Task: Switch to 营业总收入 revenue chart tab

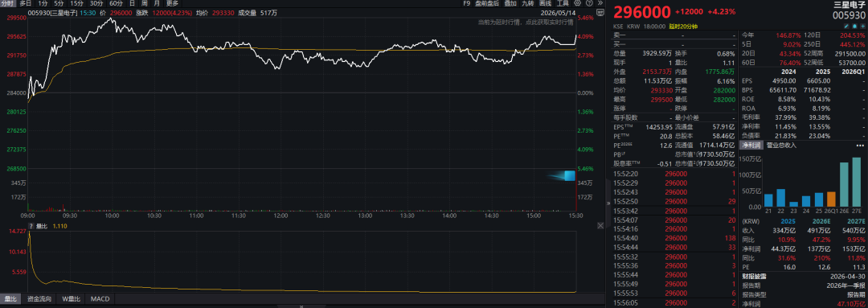Action: [781, 145]
